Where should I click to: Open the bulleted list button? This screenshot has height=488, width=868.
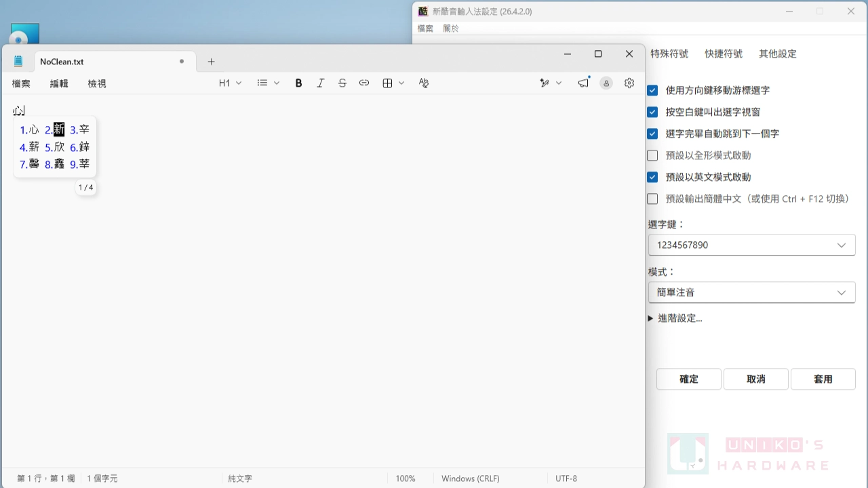262,83
